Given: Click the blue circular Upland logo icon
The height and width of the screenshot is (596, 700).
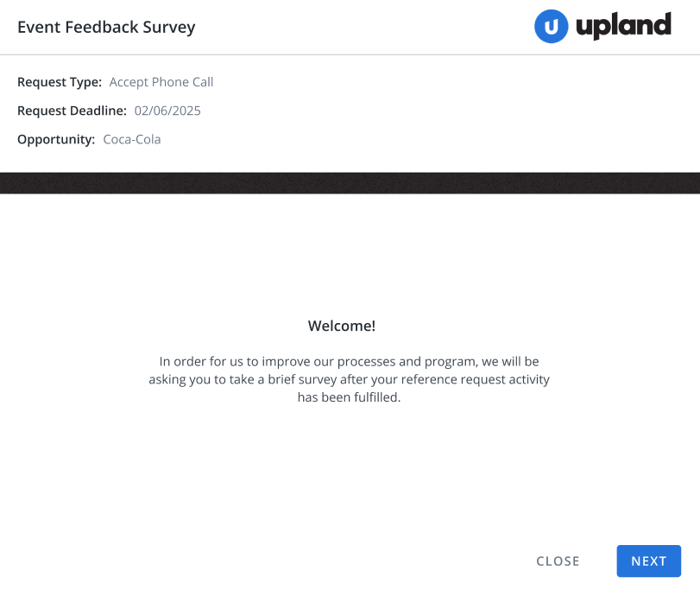Looking at the screenshot, I should pos(551,27).
